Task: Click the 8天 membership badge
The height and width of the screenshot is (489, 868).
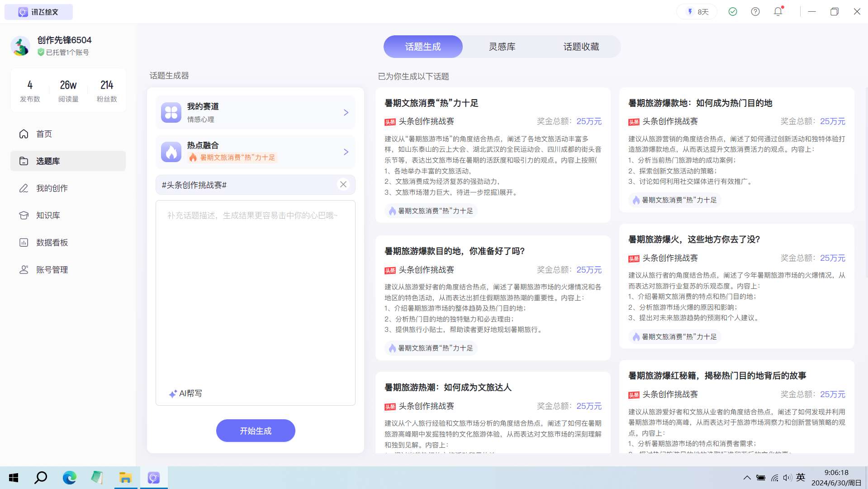Action: (x=697, y=12)
